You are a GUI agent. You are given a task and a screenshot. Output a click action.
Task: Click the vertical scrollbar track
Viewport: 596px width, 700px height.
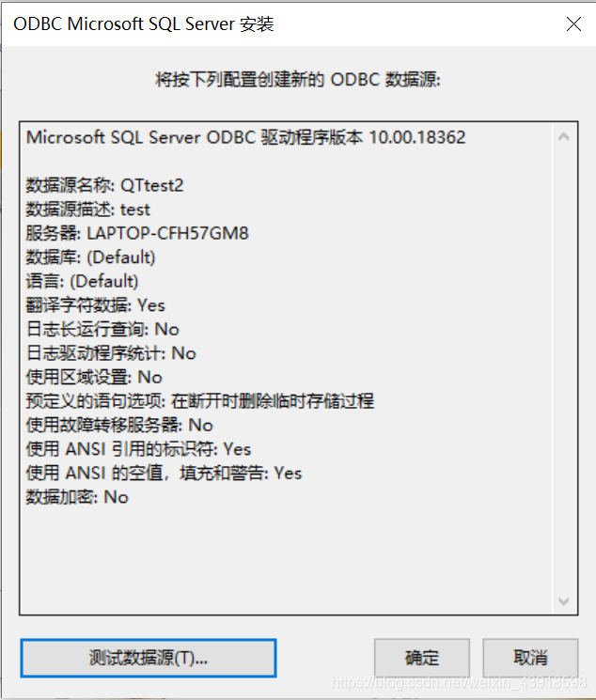(564, 368)
